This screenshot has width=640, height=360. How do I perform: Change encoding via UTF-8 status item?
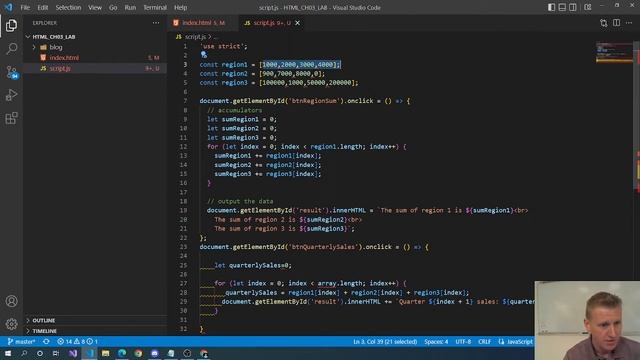click(x=463, y=342)
